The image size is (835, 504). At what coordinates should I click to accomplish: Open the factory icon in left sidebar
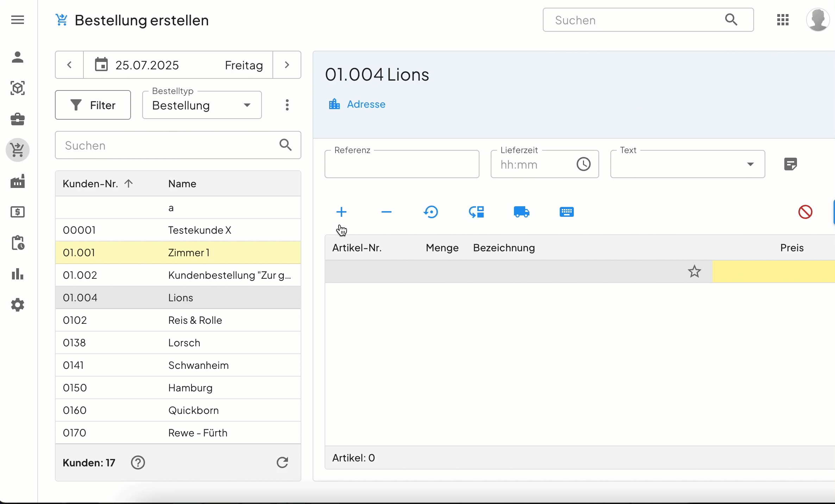pos(18,181)
